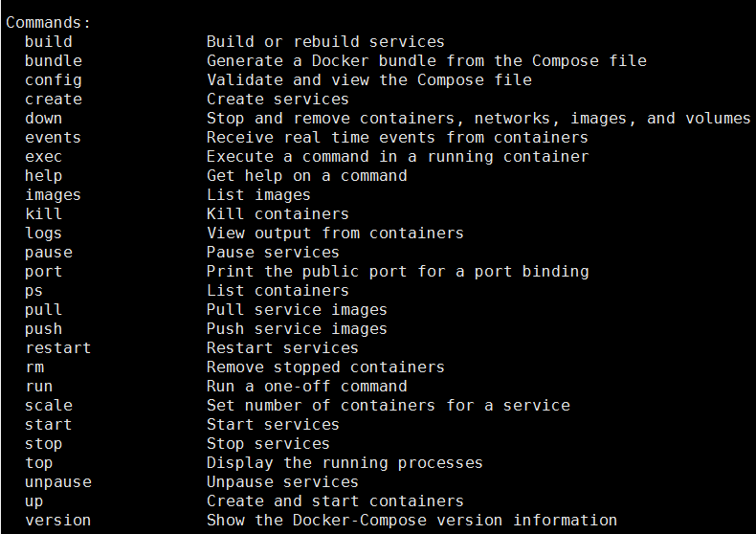Click on the "config" command
The image size is (756, 534).
53,80
